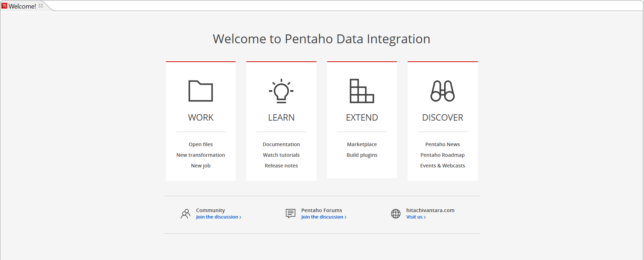The image size is (644, 260).
Task: Open the Pentaho Roadmap link
Action: 443,155
